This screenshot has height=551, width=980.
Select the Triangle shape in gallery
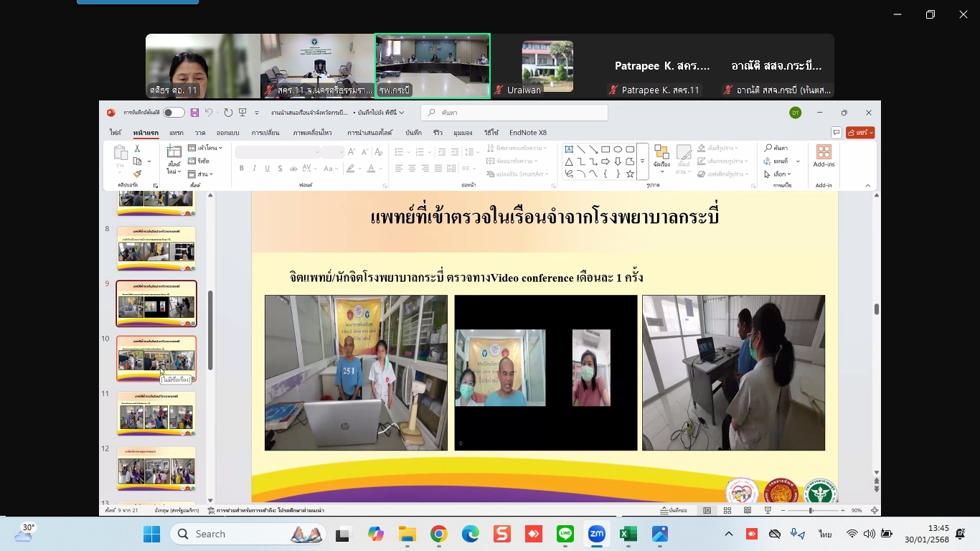click(x=569, y=161)
